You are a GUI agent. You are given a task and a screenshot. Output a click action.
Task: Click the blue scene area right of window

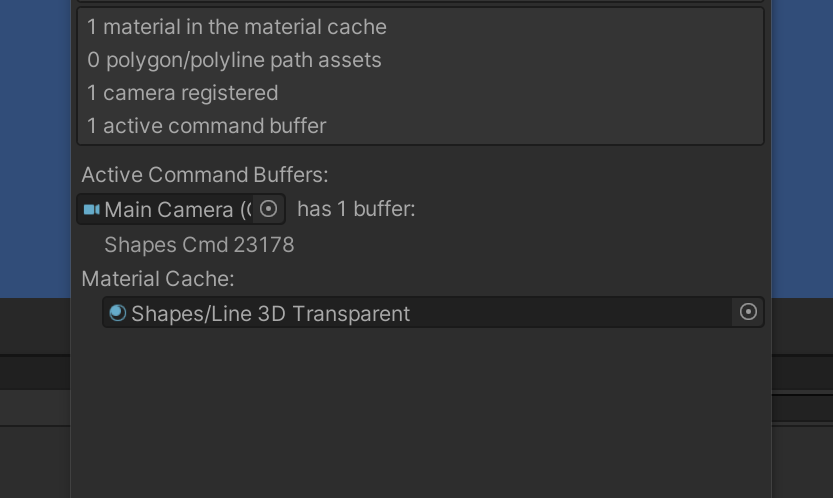pos(802,149)
